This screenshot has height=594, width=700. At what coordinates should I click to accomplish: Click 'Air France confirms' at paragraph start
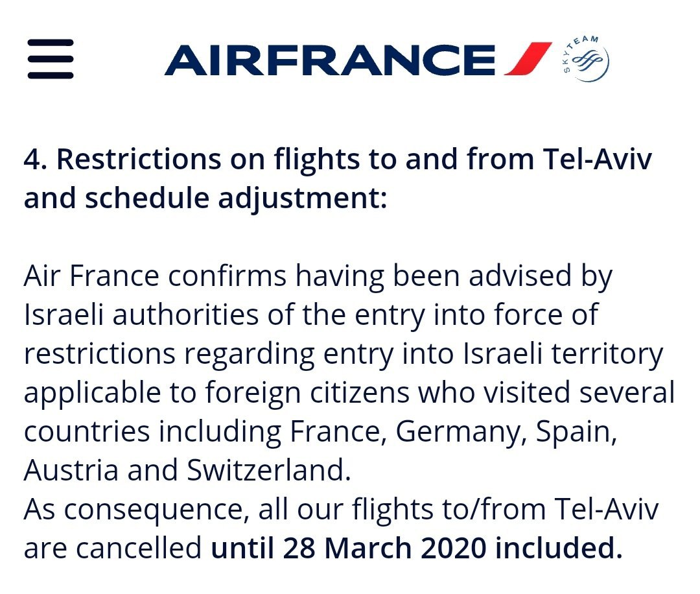pyautogui.click(x=154, y=276)
